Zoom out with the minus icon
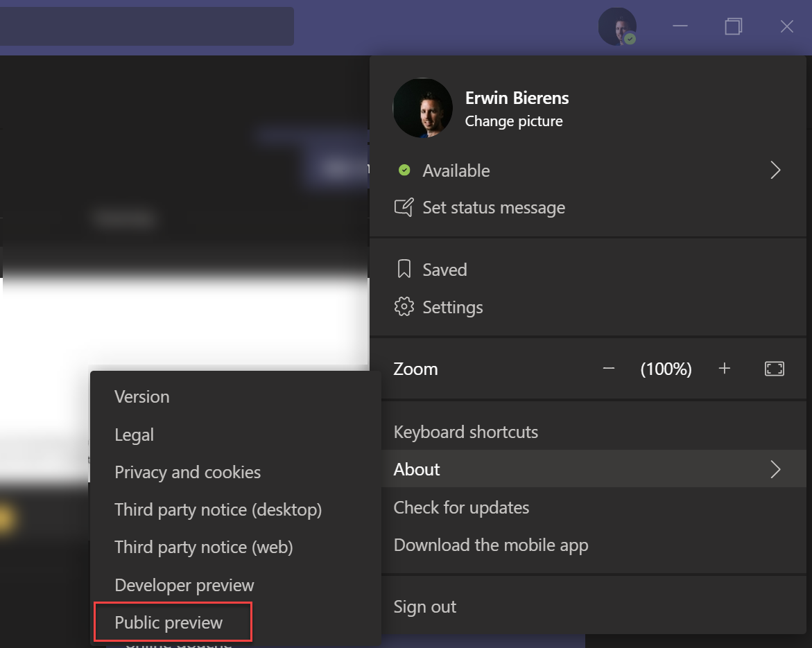 pos(608,369)
